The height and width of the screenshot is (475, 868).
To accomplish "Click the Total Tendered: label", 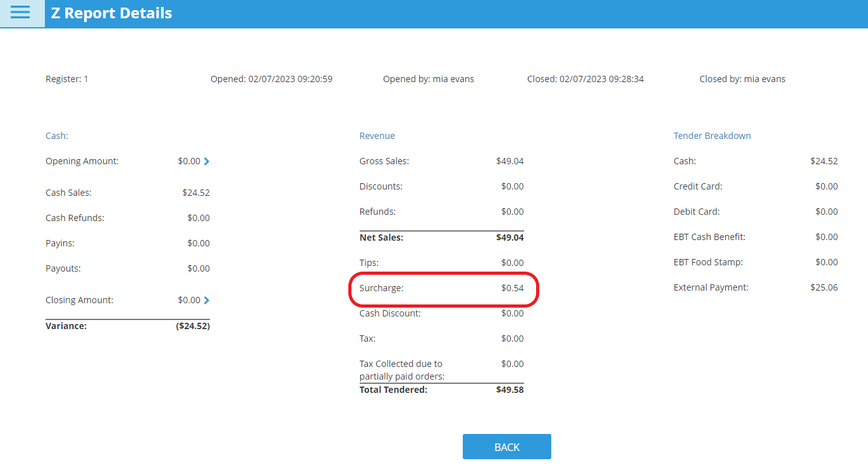I will coord(393,390).
